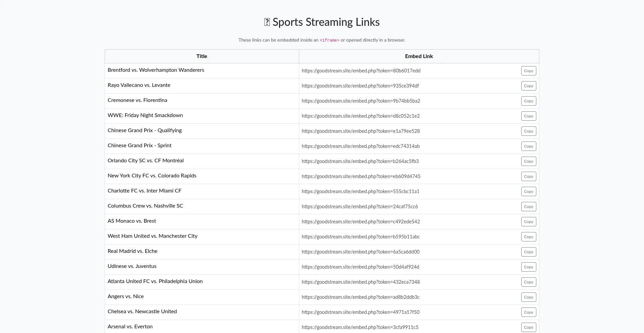The image size is (644, 333).
Task: Click the Title column header
Action: (202, 56)
